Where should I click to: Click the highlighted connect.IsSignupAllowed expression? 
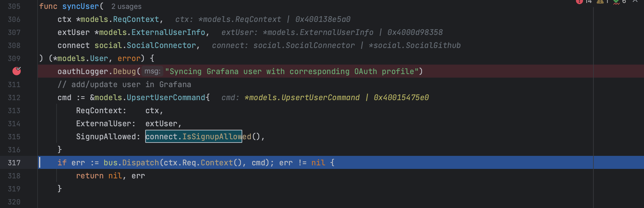click(x=194, y=137)
